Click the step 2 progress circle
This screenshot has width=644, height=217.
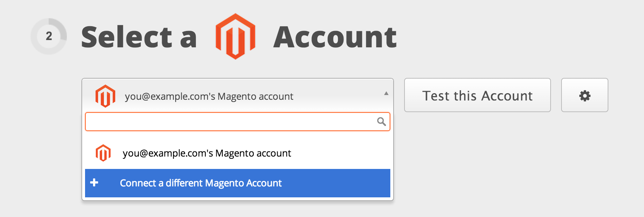[x=49, y=36]
